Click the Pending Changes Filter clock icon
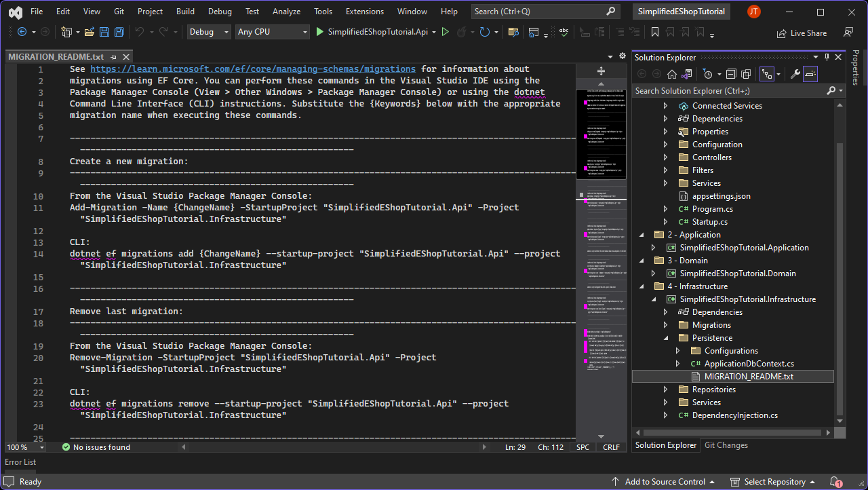The image size is (868, 490). pyautogui.click(x=707, y=74)
